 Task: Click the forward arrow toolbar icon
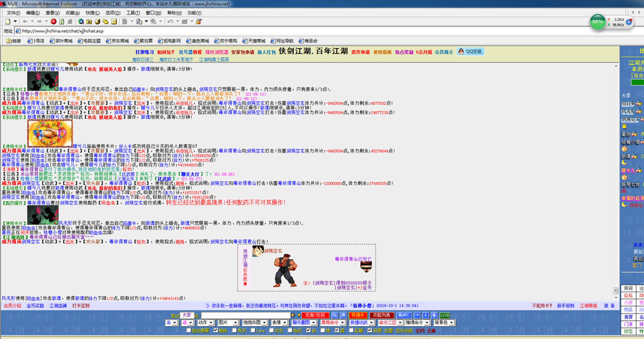(39, 21)
